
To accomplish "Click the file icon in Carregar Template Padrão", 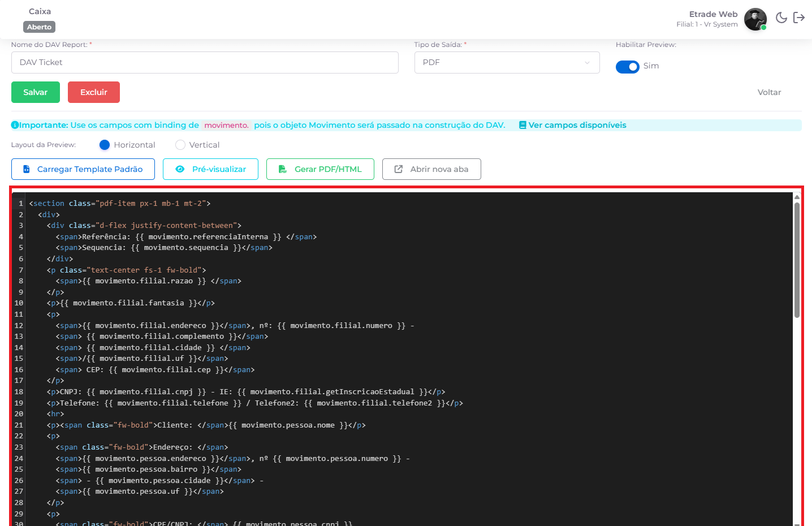I will 27,169.
